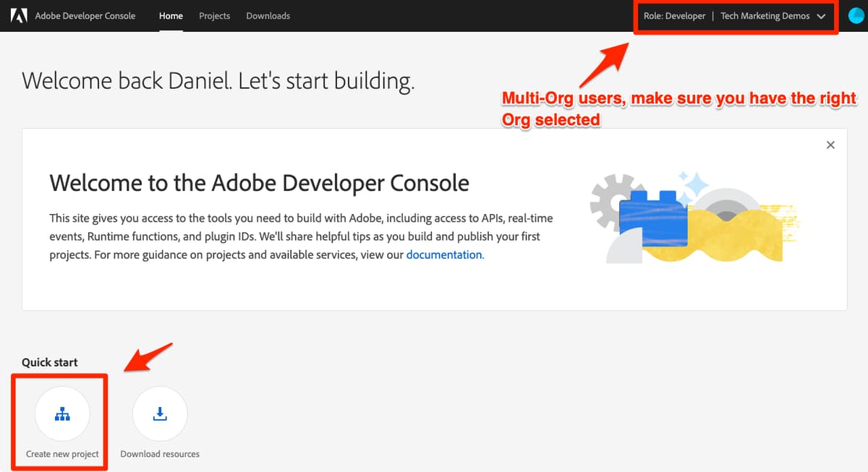Open the Role: Developer selector

click(x=674, y=15)
